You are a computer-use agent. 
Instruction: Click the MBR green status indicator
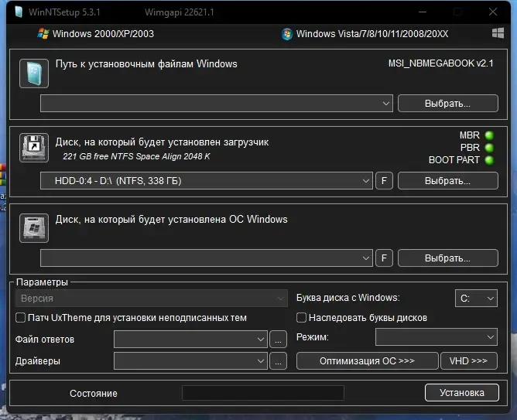click(x=489, y=135)
